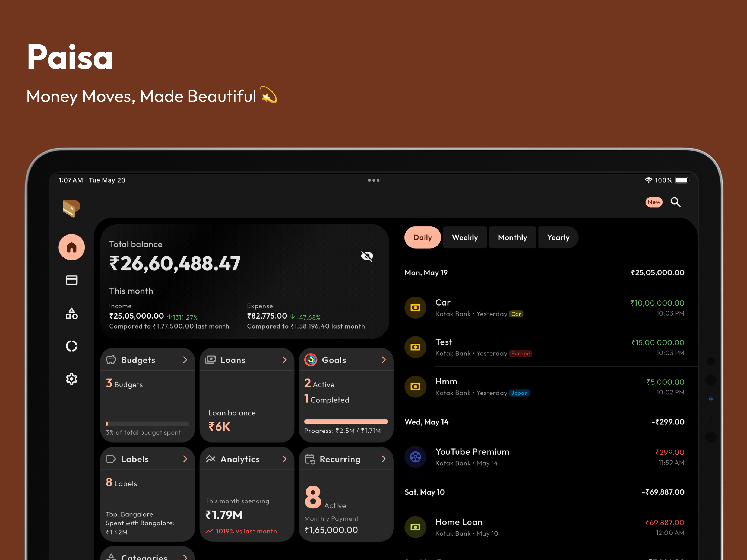This screenshot has width=747, height=560.
Task: Click the Goals ring icon
Action: click(311, 360)
